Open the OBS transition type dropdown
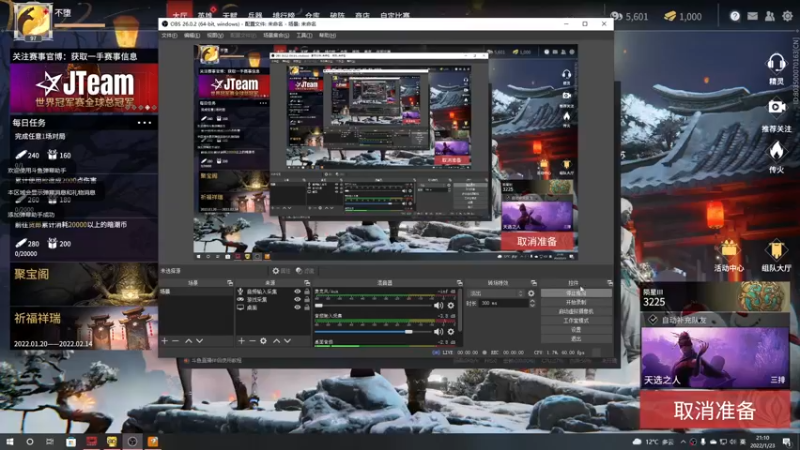Viewport: 800px width, 450px height. tap(496, 293)
